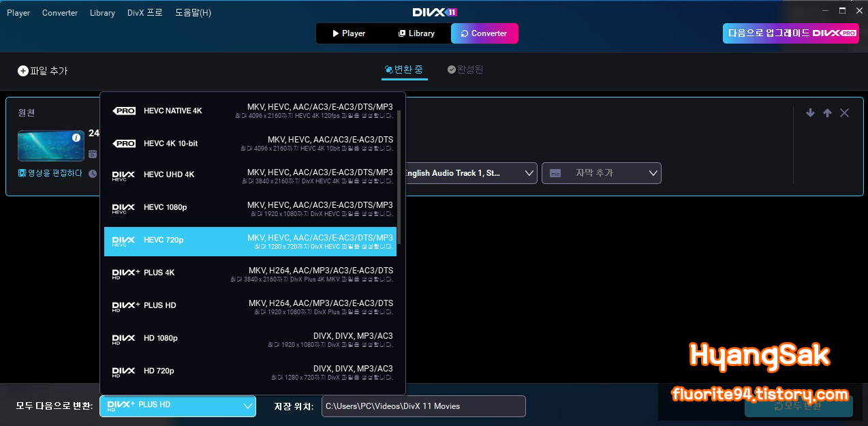Screen dimensions: 868x426
Task: Show the 변환 중 tab
Action: click(404, 70)
